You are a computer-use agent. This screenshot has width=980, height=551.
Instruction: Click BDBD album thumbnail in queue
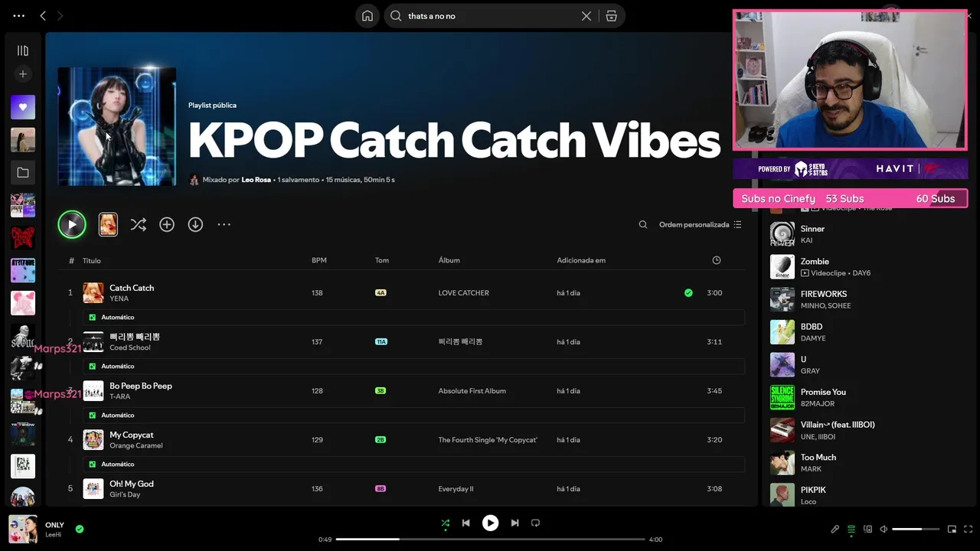click(782, 332)
